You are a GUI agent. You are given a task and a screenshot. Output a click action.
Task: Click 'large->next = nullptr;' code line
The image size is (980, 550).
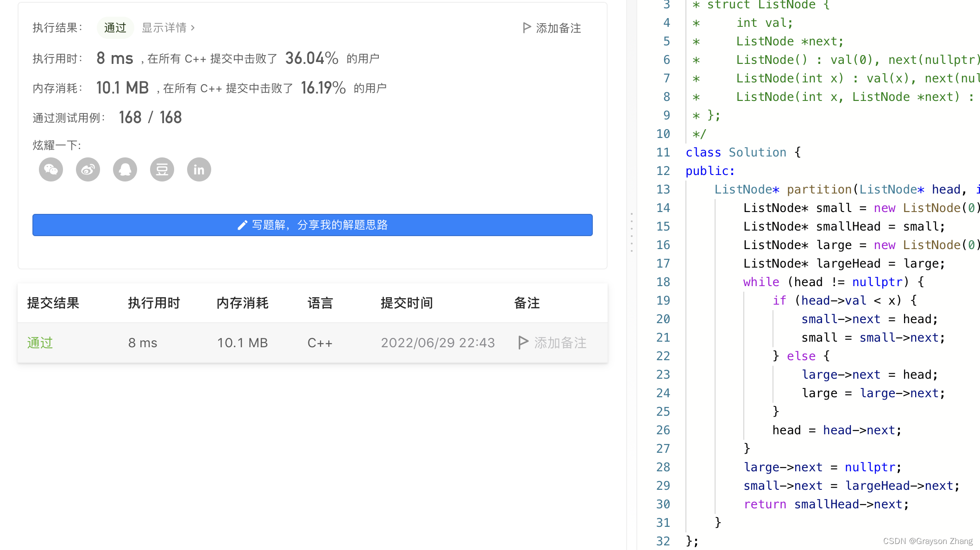[x=823, y=467]
